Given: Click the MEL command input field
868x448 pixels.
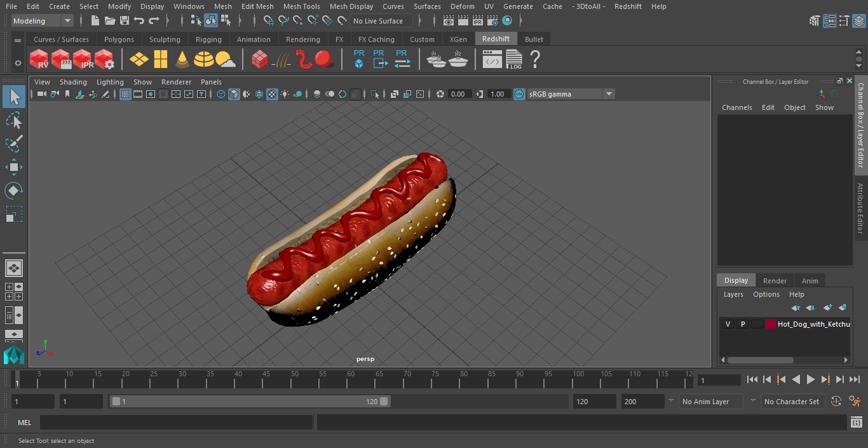Looking at the screenshot, I should coord(176,423).
